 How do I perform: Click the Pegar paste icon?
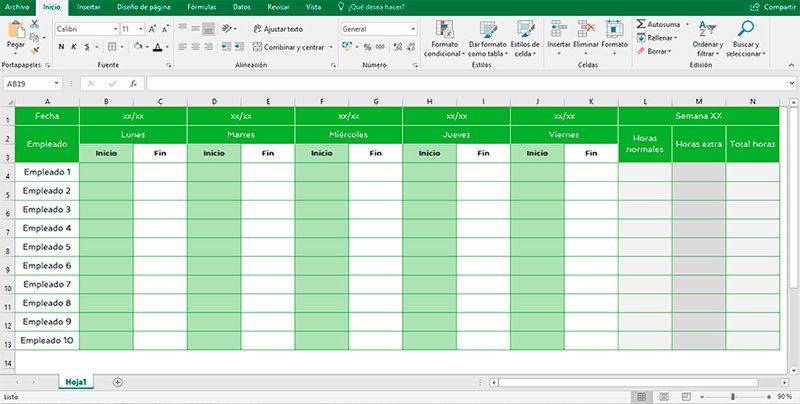tap(16, 30)
